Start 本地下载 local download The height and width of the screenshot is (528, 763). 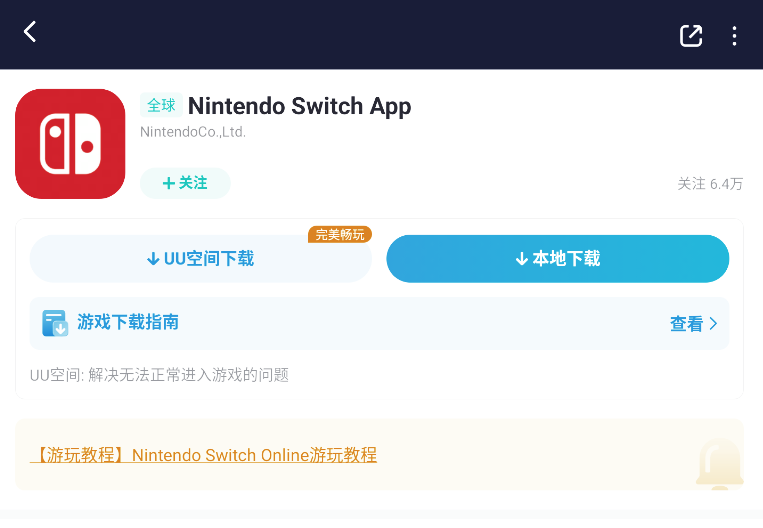[x=558, y=258]
